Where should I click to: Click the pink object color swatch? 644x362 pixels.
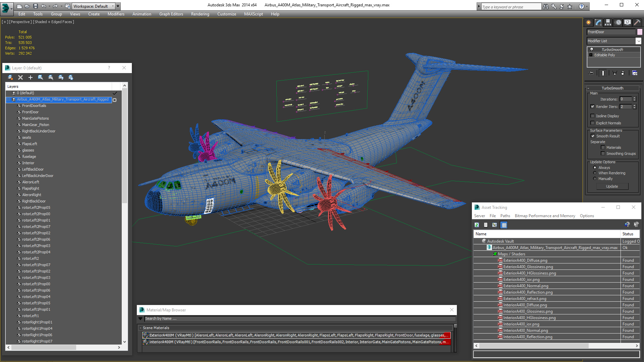[x=640, y=32]
